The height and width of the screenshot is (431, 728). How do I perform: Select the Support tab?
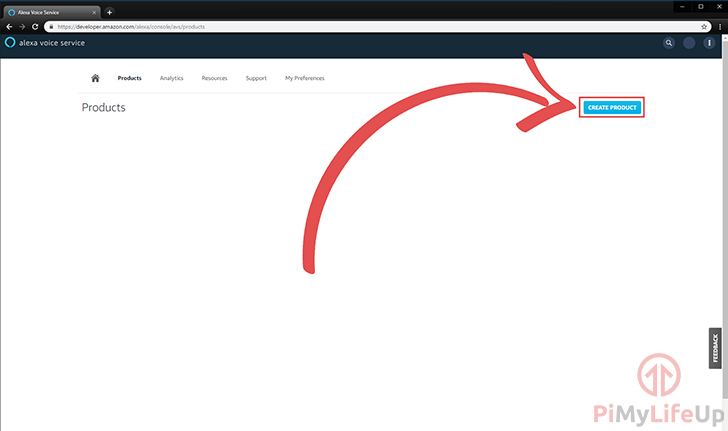[x=256, y=78]
